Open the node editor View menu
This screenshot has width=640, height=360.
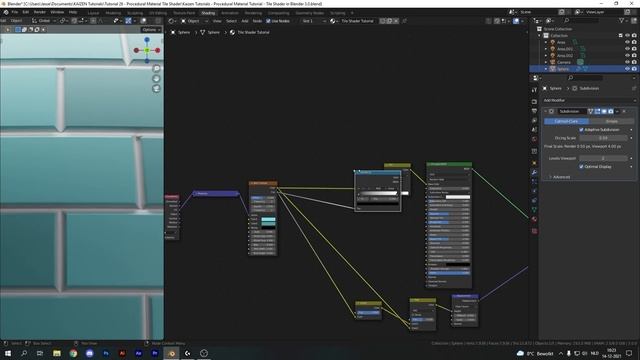[x=217, y=21]
